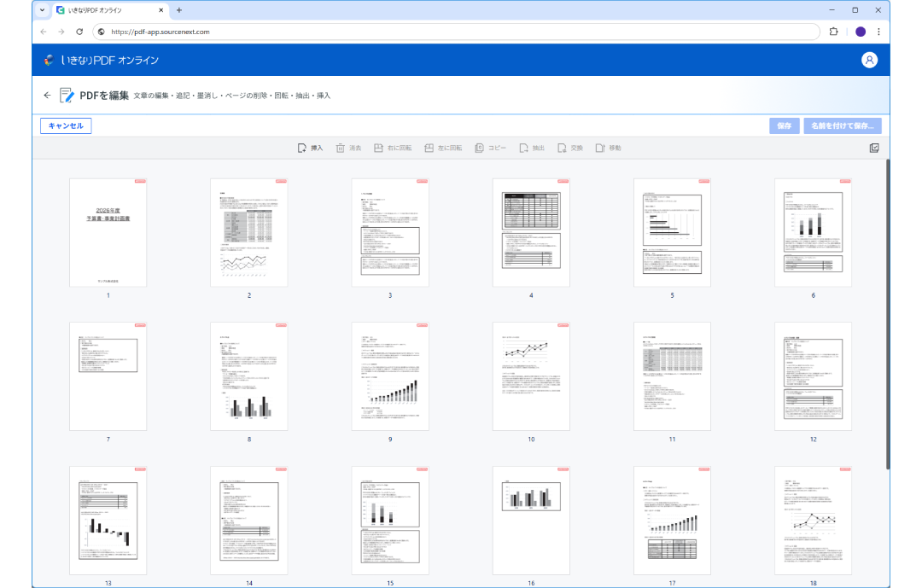Open the Chrome profile avatar

(x=861, y=32)
